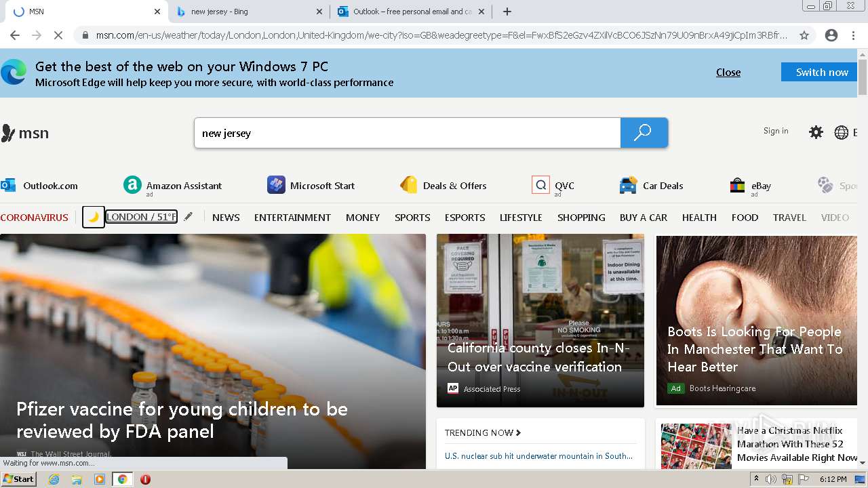The width and height of the screenshot is (868, 488).
Task: Focus the 'new jersey' search box
Action: click(x=407, y=133)
